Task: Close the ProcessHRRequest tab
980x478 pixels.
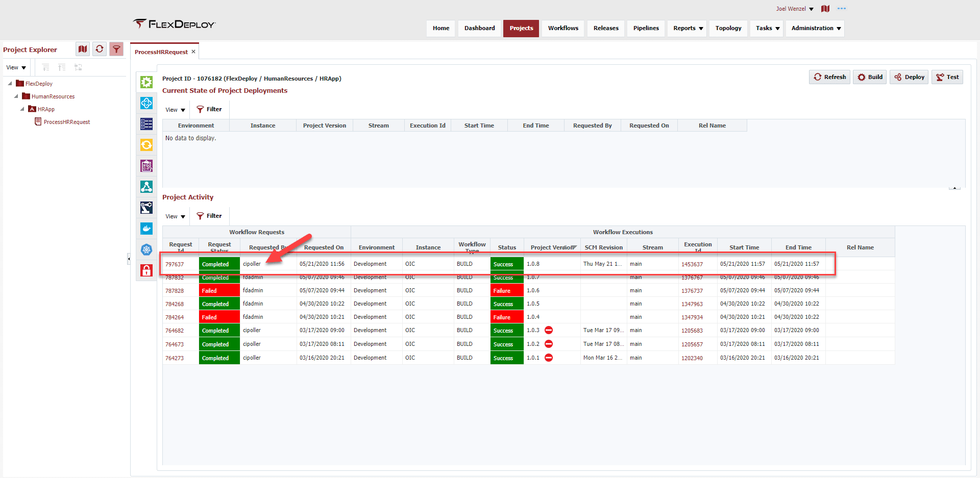Action: 193,52
